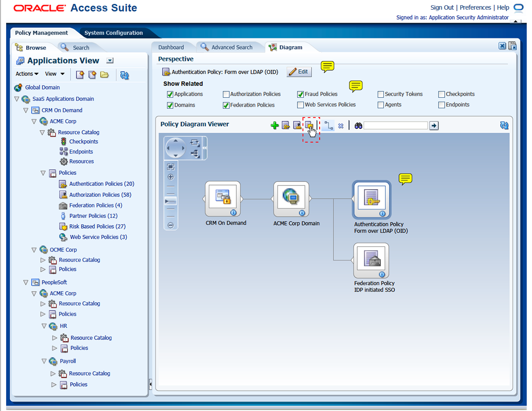Image resolution: width=532 pixels, height=411 pixels.
Task: Click the hierarchy layout icon below the layout direction icon
Action: coord(195,154)
